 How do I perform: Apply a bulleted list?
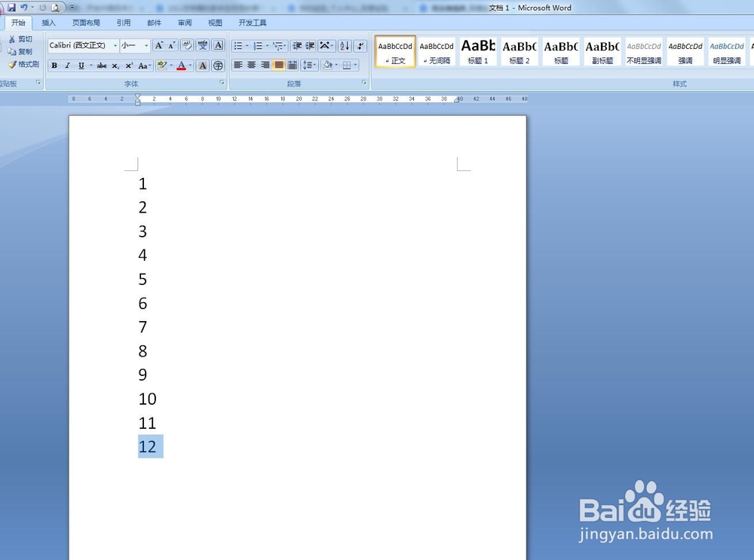coord(238,46)
